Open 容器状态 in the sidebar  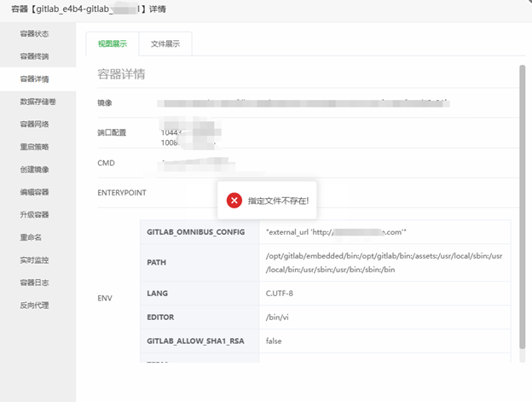coord(34,33)
